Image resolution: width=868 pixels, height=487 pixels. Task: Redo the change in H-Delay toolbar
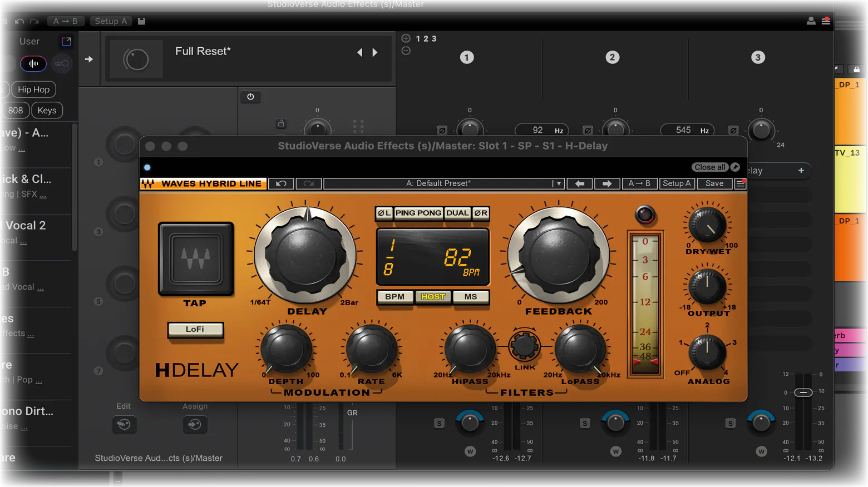309,183
